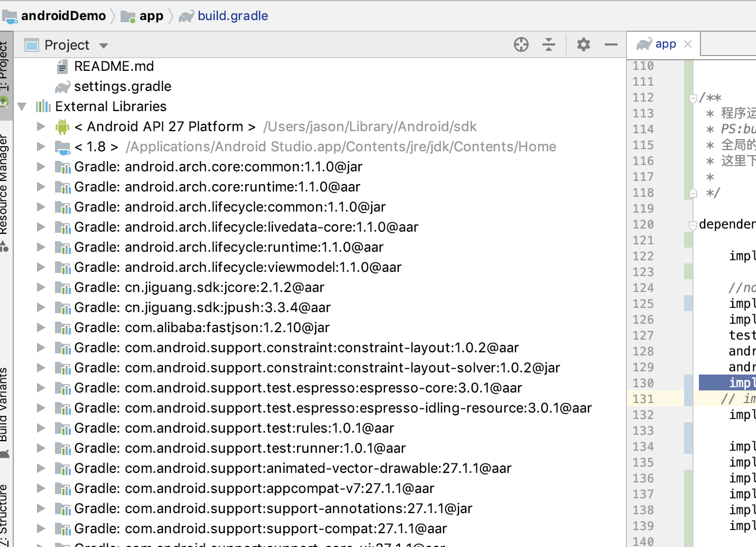
Task: Click library icon of lifecycle:viewmodel:1.1.0@aar
Action: tap(63, 268)
